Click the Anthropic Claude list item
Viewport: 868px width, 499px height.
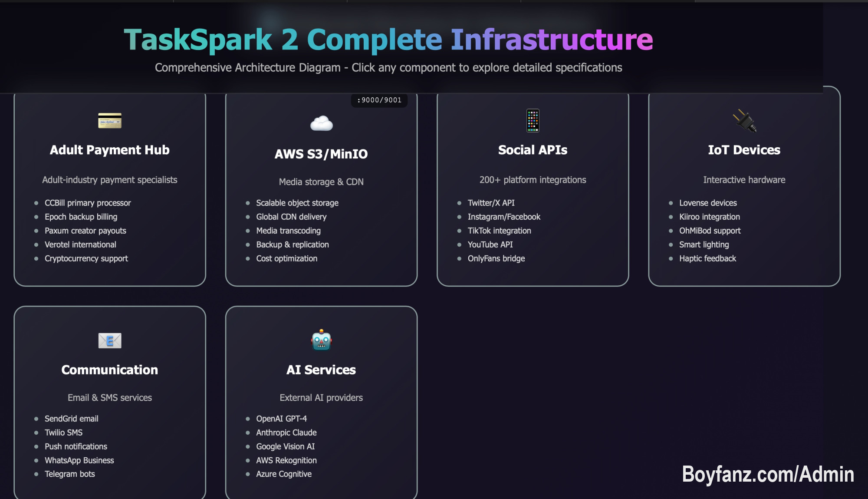(286, 433)
